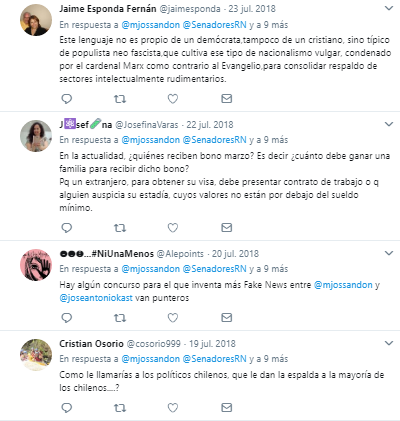
Task: Open @joseantoniokast mention link
Action: (96, 298)
